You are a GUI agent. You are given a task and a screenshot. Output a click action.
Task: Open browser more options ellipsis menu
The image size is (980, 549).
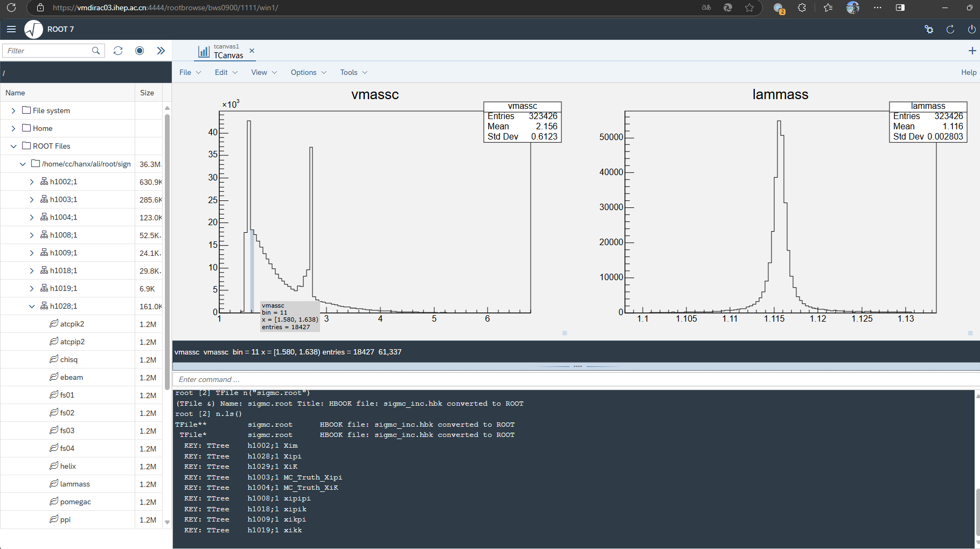coord(878,8)
